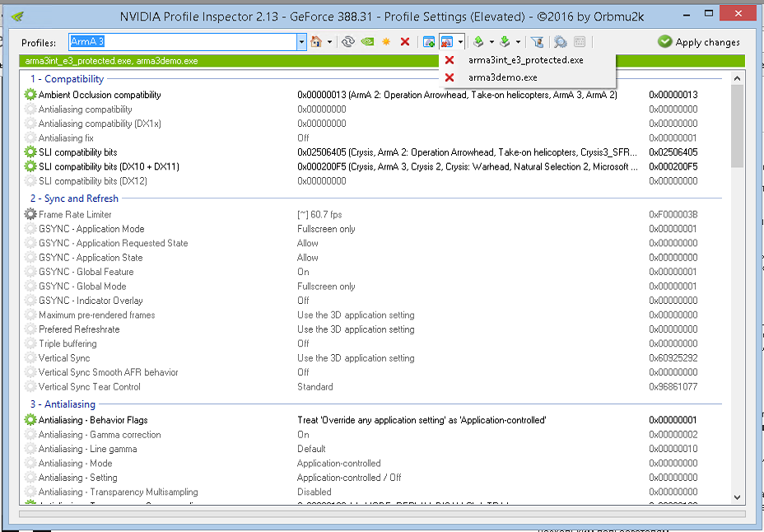The image size is (764, 532).
Task: Open the dropdown arrow beside the home icon
Action: coord(330,42)
